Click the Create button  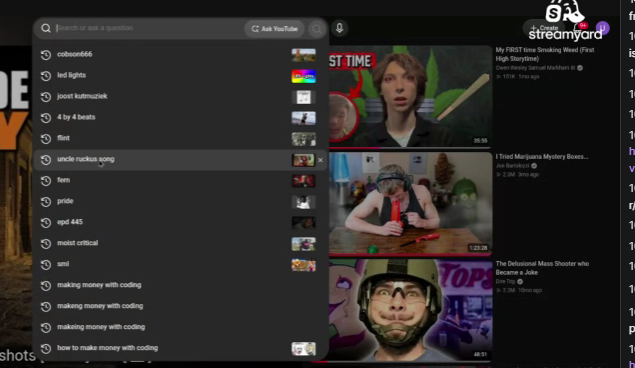coord(544,28)
